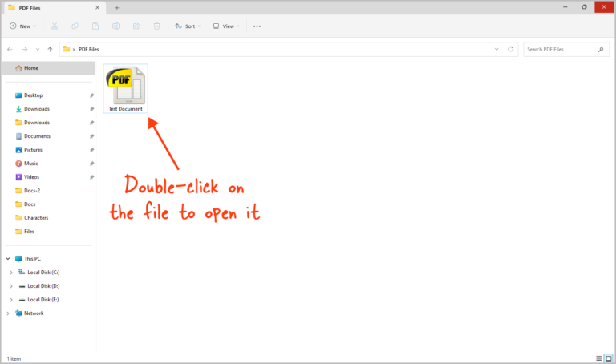Viewport: 616px width, 364px height.
Task: Click the search magnifier icon
Action: 601,50
